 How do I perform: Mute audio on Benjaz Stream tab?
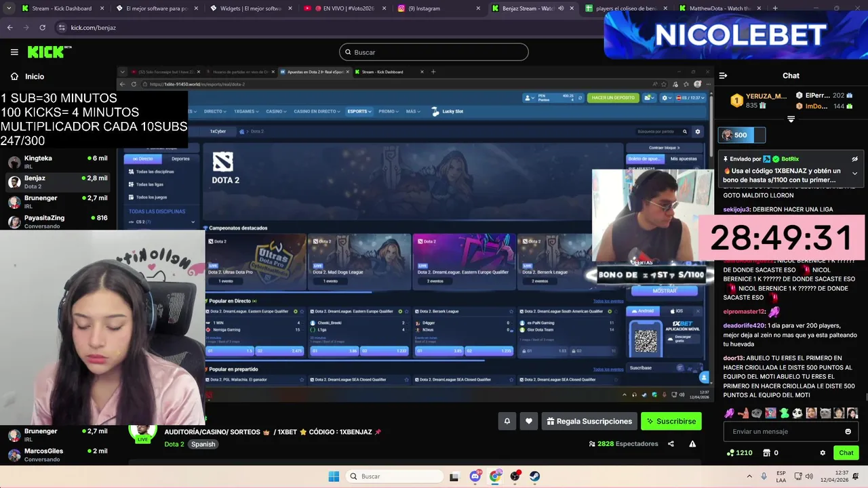(561, 8)
